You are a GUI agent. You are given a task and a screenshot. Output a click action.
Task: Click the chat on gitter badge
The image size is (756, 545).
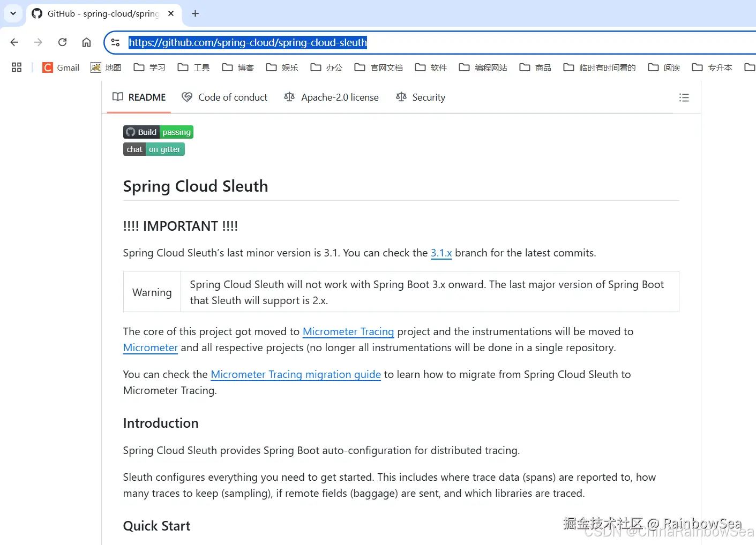pyautogui.click(x=154, y=149)
